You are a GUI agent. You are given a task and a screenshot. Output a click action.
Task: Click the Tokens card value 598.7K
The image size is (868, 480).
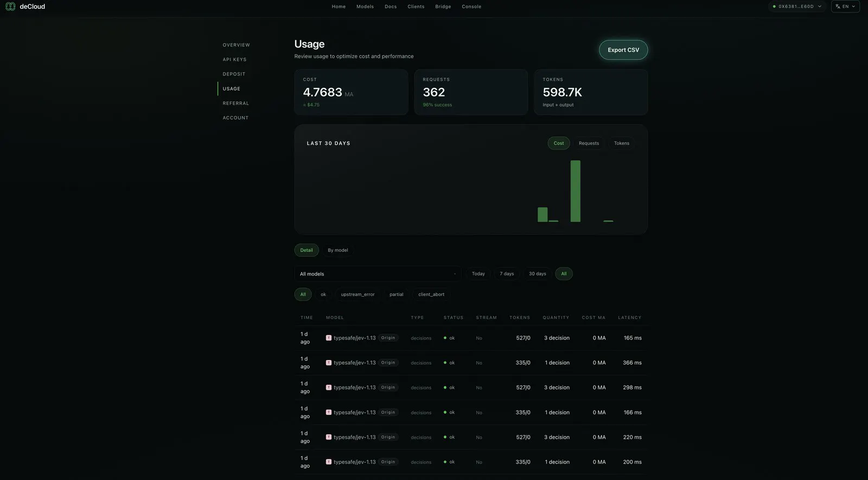(x=563, y=92)
